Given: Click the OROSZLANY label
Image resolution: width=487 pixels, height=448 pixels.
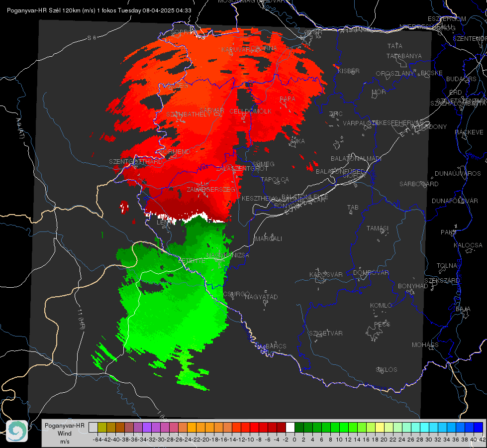Looking at the screenshot, I should [x=395, y=74].
